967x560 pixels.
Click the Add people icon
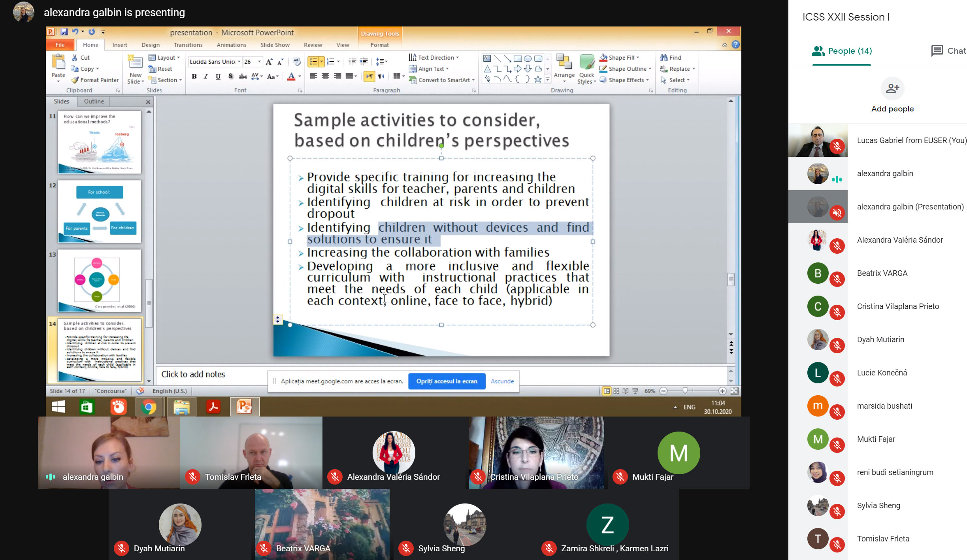[x=892, y=89]
